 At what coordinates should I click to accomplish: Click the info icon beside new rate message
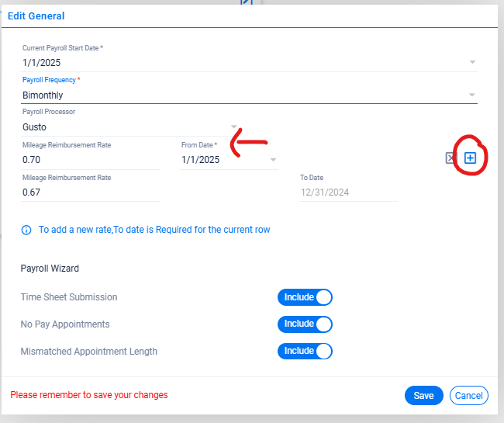tap(26, 230)
